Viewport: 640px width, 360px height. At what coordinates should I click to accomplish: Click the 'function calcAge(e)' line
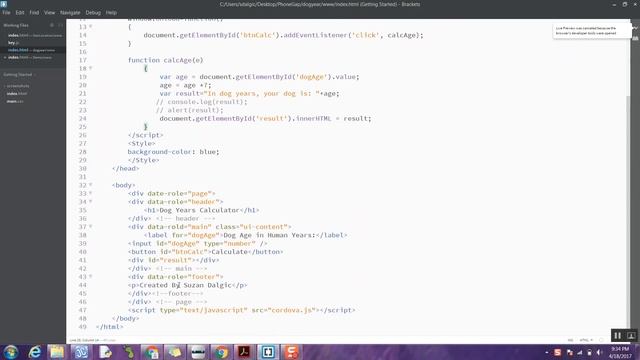point(165,60)
